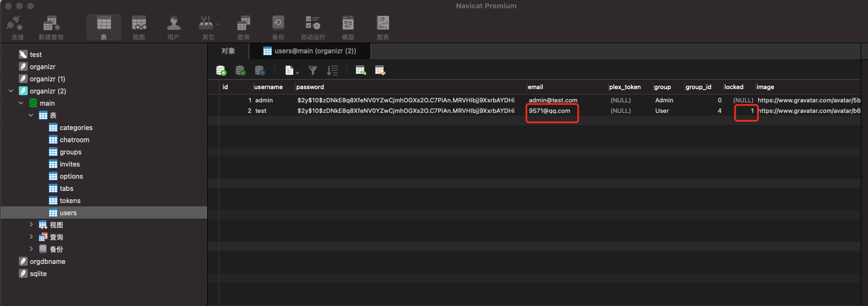Expand the 备份 node in the tree
The image size is (868, 306).
click(x=31, y=249)
